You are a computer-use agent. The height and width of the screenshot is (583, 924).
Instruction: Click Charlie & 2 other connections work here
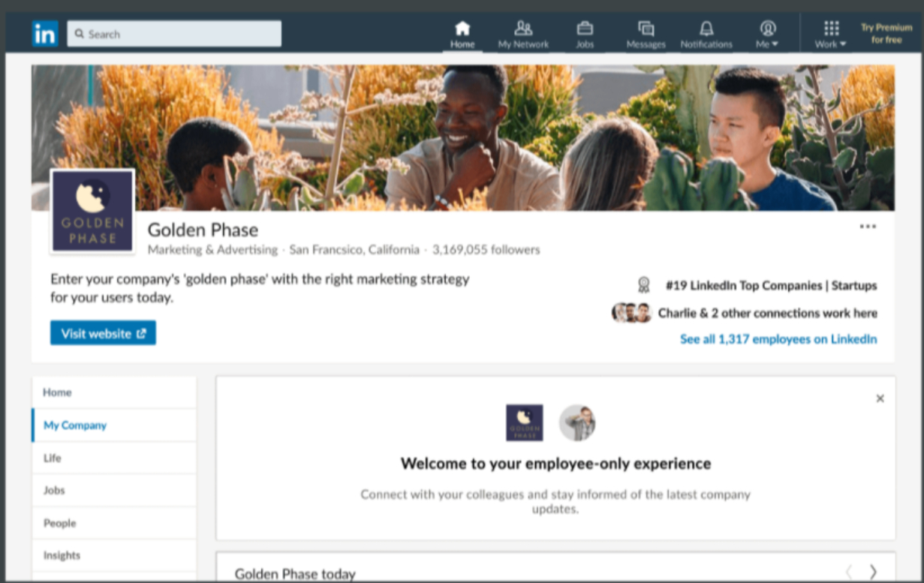pos(768,313)
